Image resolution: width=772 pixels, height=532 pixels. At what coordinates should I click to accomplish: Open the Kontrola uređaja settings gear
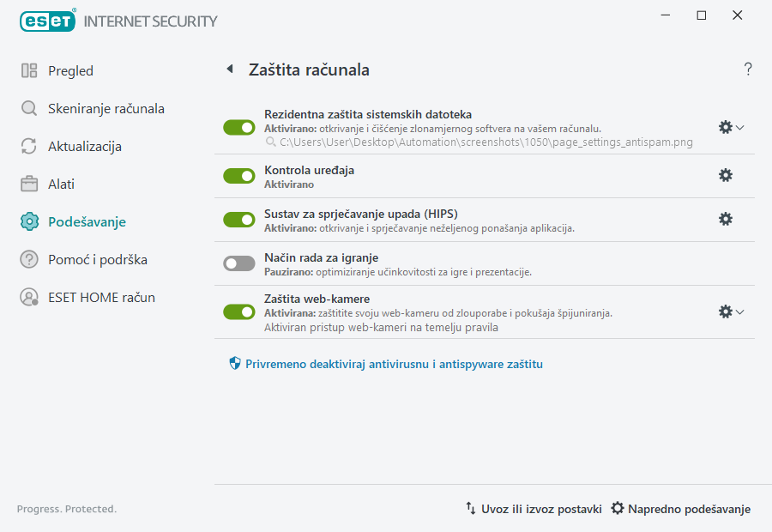tap(726, 175)
